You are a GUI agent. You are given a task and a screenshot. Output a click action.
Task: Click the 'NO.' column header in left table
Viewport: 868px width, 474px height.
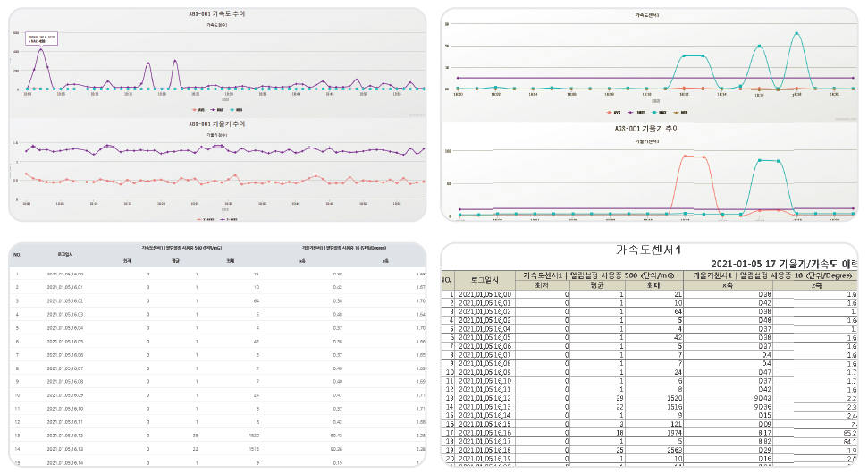point(16,254)
